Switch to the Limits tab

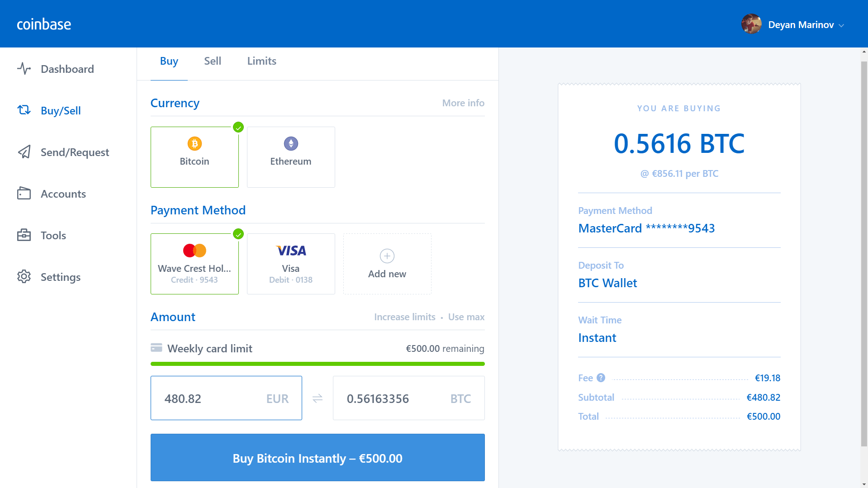(x=261, y=61)
